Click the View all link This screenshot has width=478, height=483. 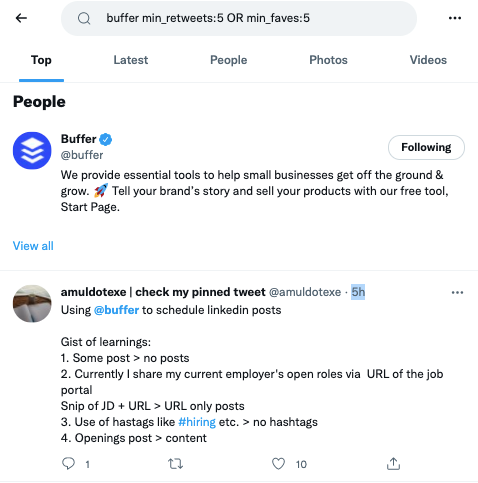[33, 246]
